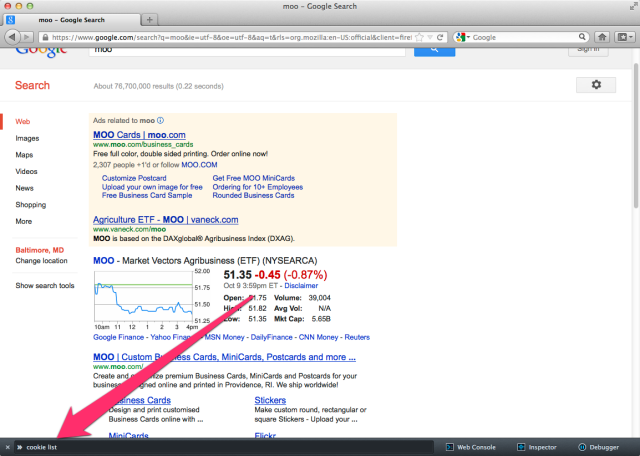
Task: Open search engine selector dropdown
Action: tap(463, 37)
